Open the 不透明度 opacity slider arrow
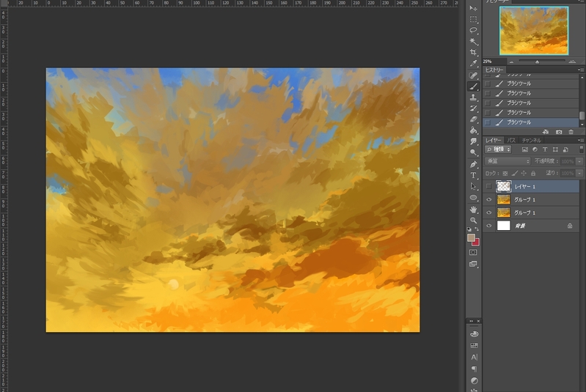The width and height of the screenshot is (586, 392). (x=579, y=161)
